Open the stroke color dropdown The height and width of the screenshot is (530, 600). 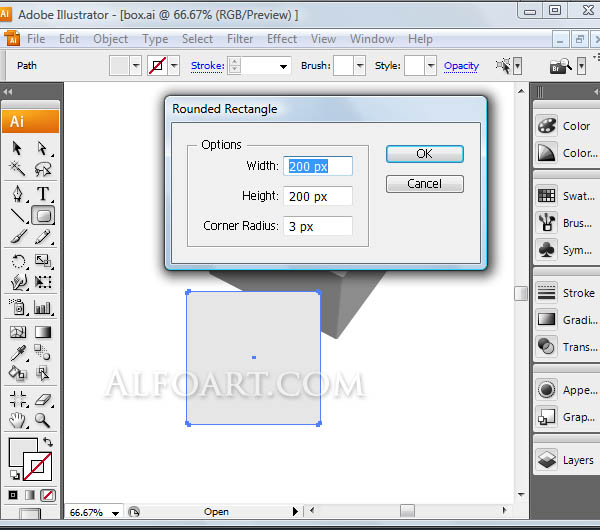click(174, 66)
